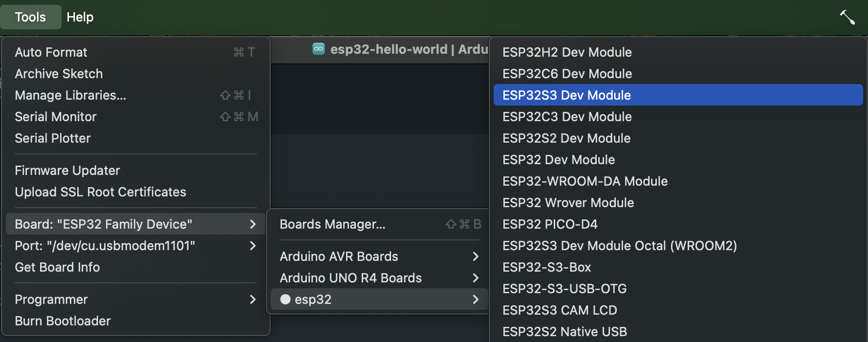Run Auto Format
This screenshot has height=342, width=868.
click(136, 52)
